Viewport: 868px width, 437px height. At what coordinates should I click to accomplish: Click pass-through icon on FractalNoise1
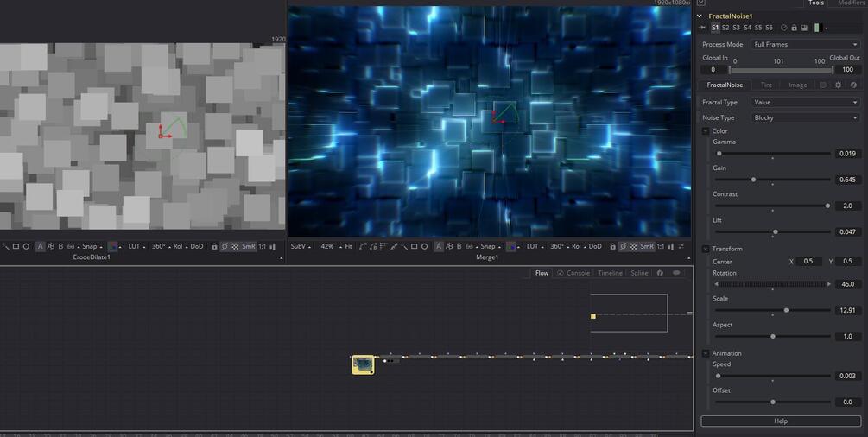pos(784,28)
